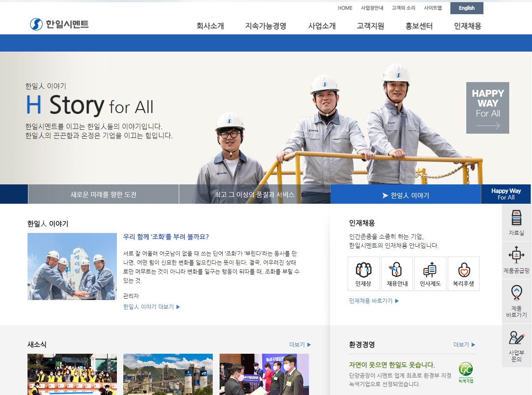Image resolution: width=532 pixels, height=395 pixels.
Task: Click the 한일시멘트 logo
Action: [59, 24]
